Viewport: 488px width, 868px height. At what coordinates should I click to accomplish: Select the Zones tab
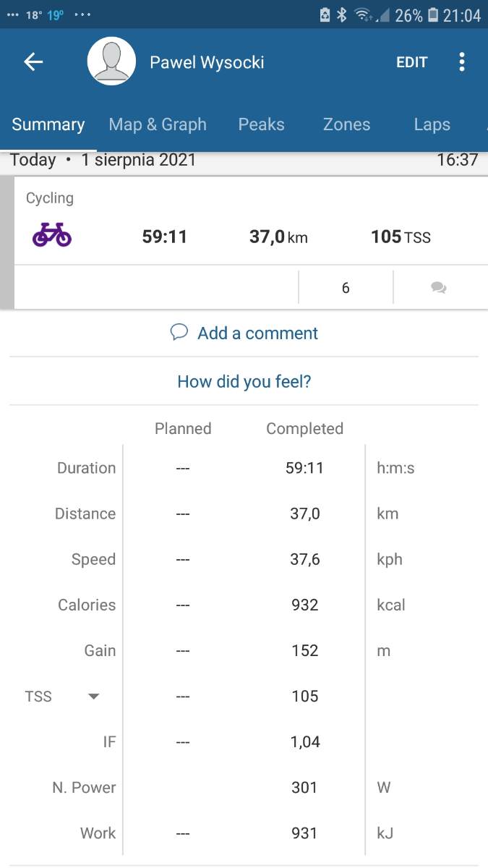point(346,124)
